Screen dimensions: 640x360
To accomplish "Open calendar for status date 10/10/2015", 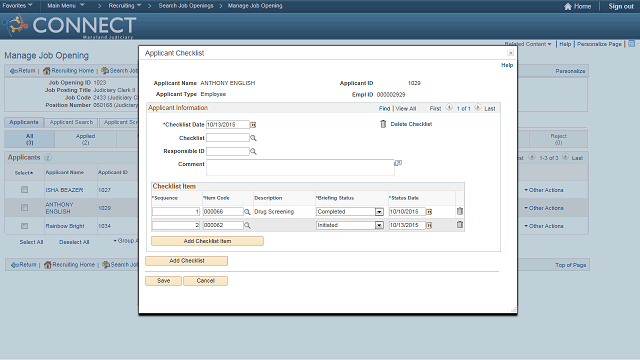I will pyautogui.click(x=429, y=212).
